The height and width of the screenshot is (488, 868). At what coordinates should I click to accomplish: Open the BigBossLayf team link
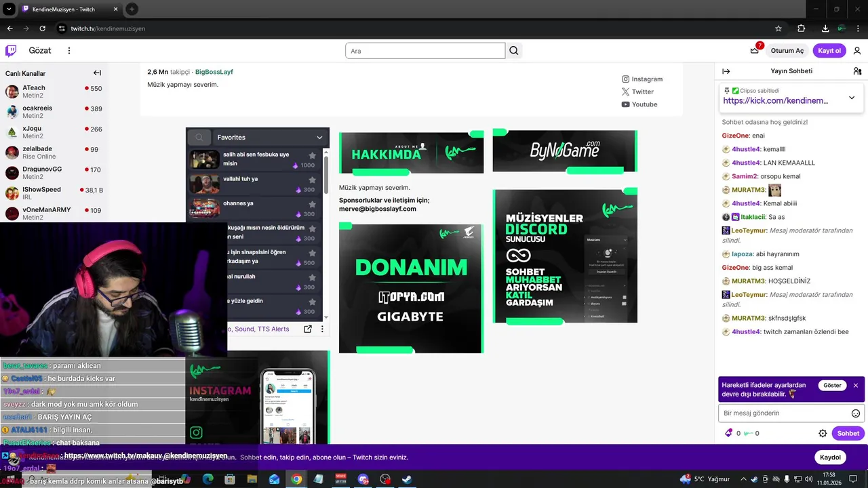214,72
